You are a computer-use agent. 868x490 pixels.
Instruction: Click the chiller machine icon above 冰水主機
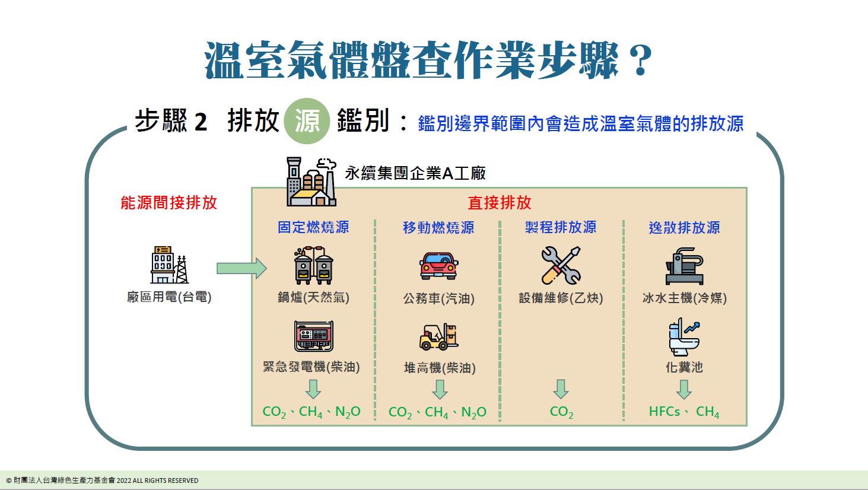pyautogui.click(x=684, y=266)
